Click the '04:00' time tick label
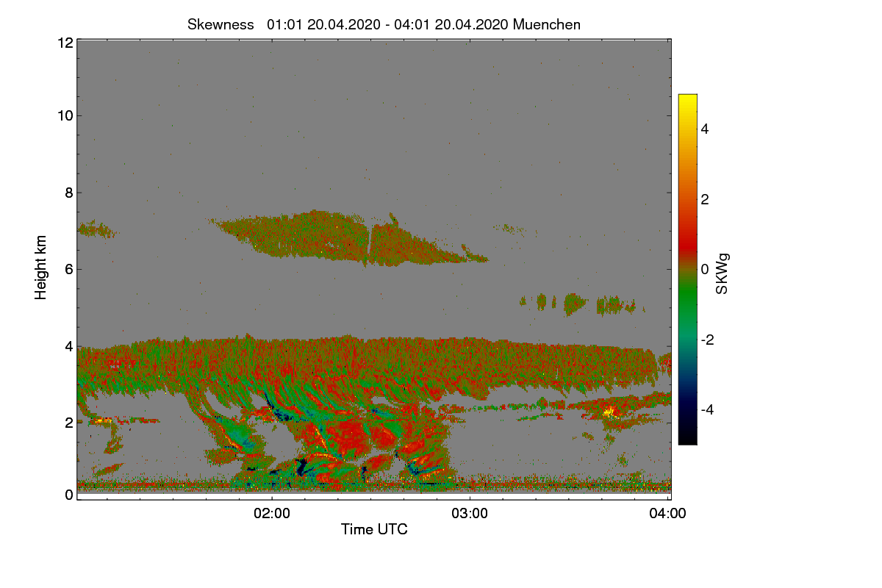This screenshot has height=588, width=882. (667, 514)
